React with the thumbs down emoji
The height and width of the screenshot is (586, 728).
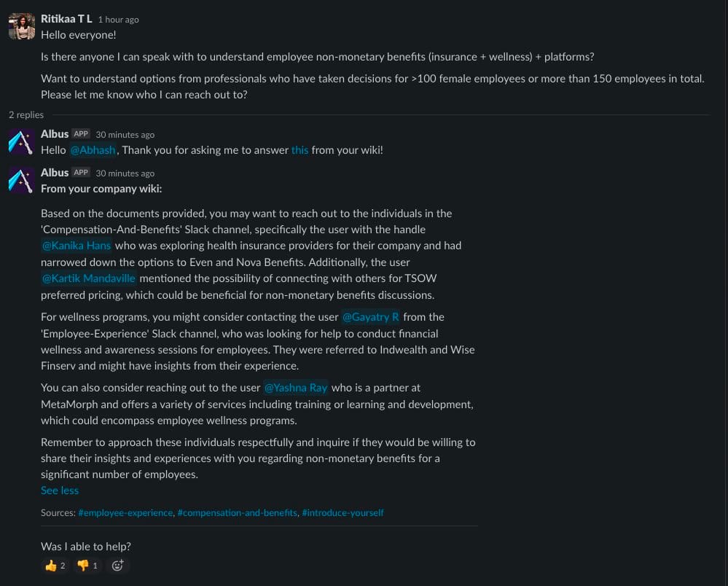coord(87,566)
